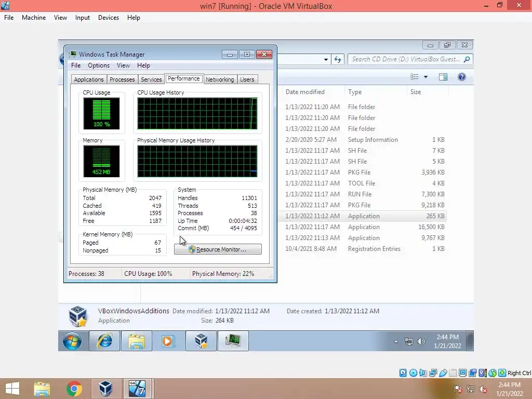Open Resource Monitor from Task Manager

click(x=218, y=249)
